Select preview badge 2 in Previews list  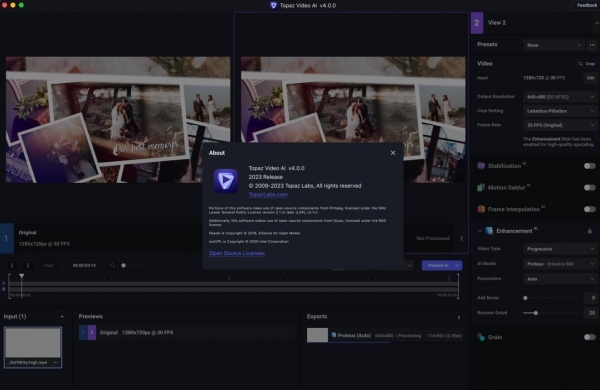[x=92, y=333]
